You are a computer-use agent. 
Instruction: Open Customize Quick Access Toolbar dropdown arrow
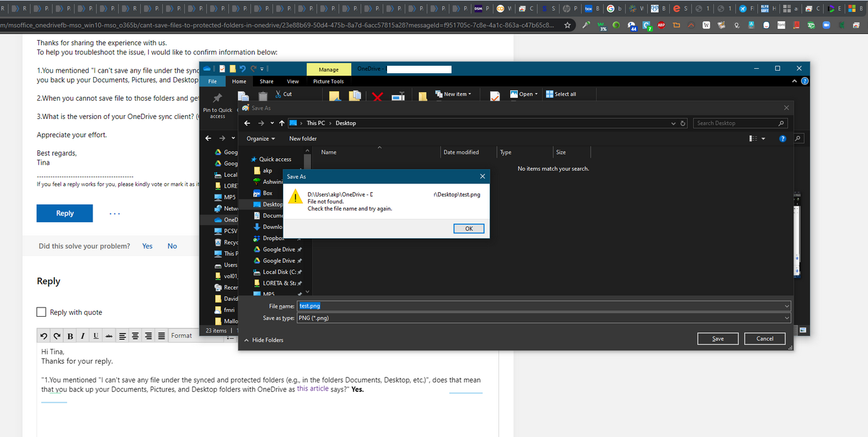263,69
